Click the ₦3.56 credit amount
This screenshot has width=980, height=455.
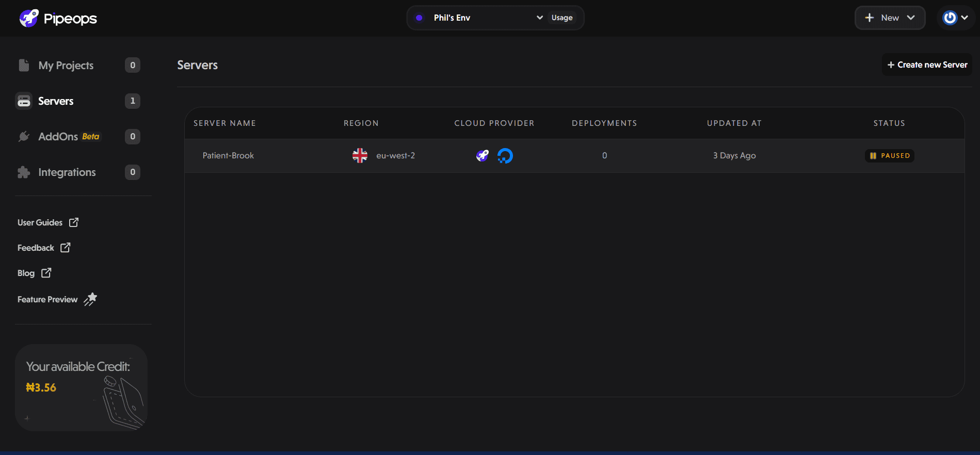click(x=41, y=387)
